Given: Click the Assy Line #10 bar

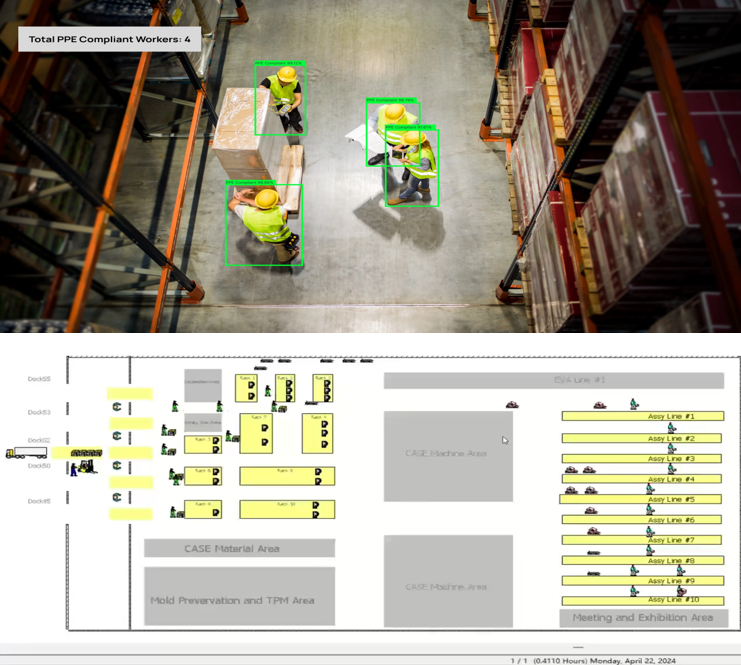Looking at the screenshot, I should pyautogui.click(x=643, y=601).
